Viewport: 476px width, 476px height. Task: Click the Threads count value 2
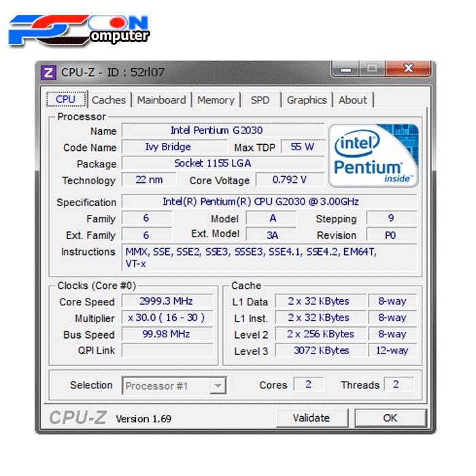tap(399, 384)
